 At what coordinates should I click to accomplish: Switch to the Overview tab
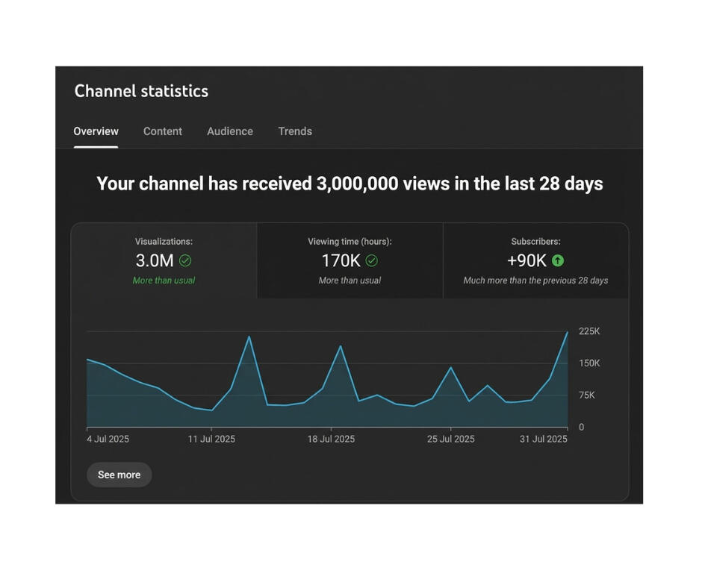(96, 131)
